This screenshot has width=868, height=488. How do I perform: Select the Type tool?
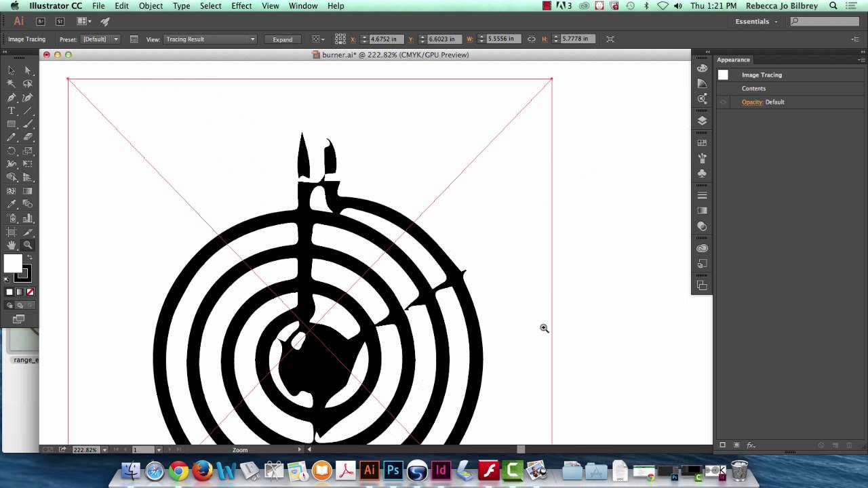[12, 110]
